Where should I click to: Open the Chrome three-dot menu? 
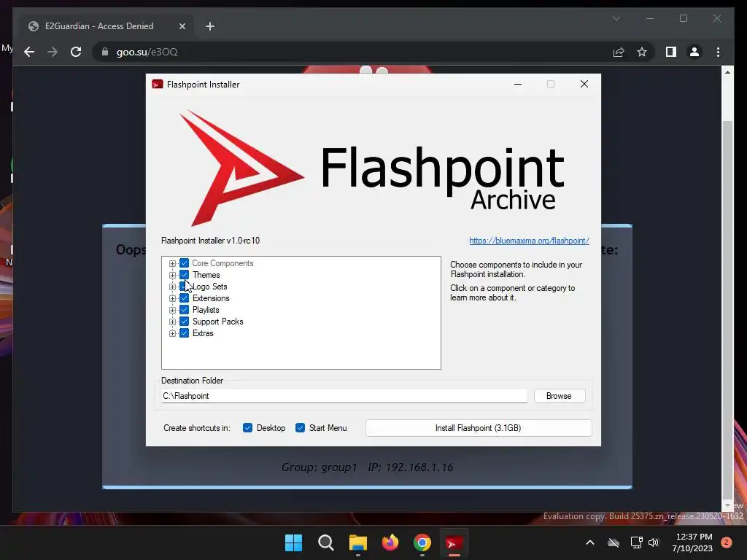pyautogui.click(x=718, y=52)
